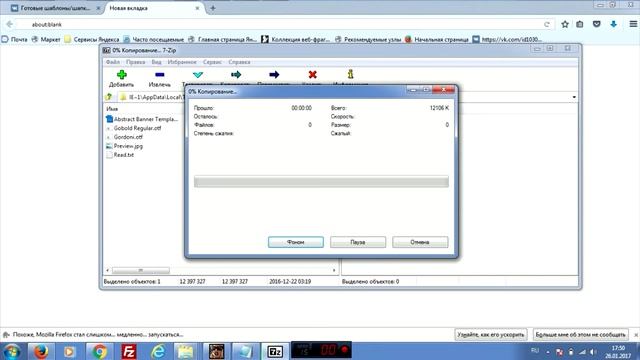
Task: Click the Узнайте, как его ускорить button
Action: (x=491, y=335)
